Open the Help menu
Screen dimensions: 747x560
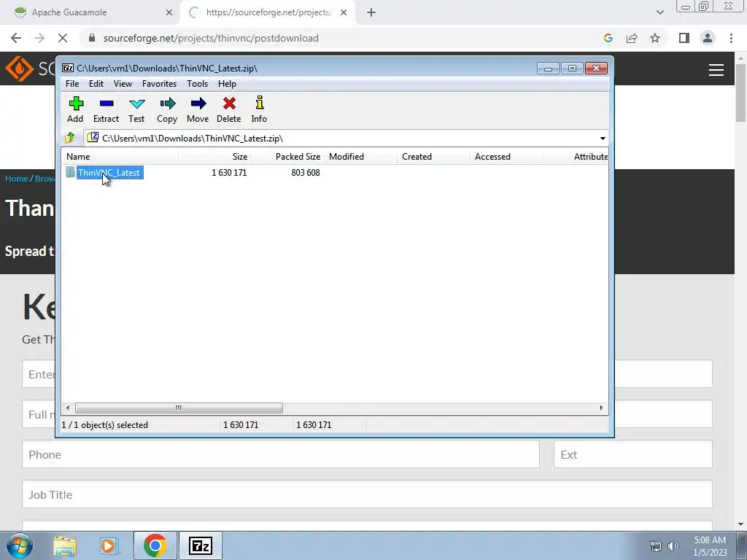tap(228, 84)
